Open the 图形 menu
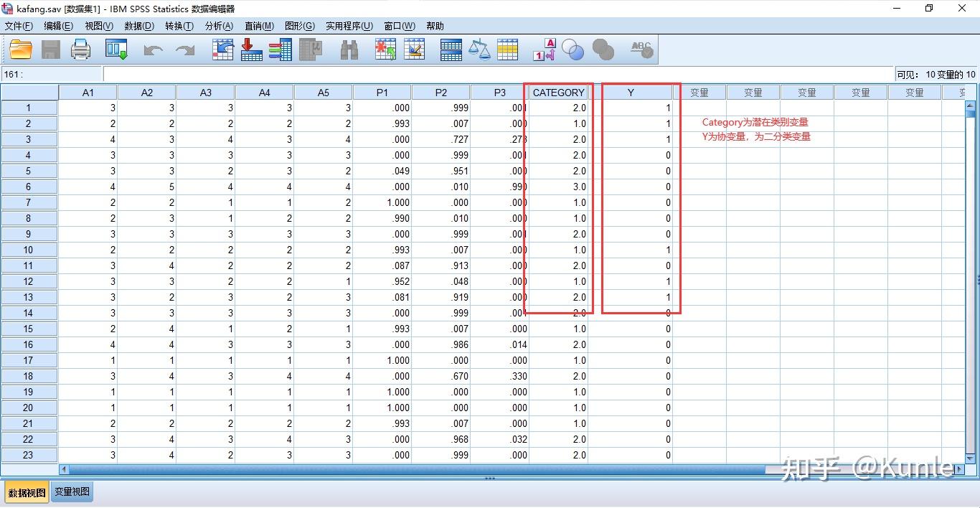Screen dimensions: 980x508 pyautogui.click(x=299, y=26)
